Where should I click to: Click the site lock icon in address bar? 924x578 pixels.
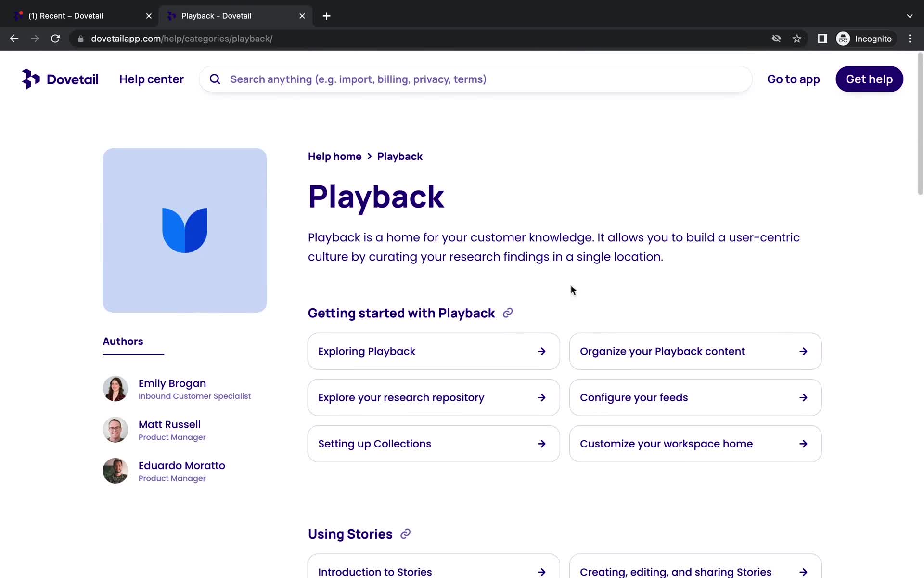click(x=81, y=39)
